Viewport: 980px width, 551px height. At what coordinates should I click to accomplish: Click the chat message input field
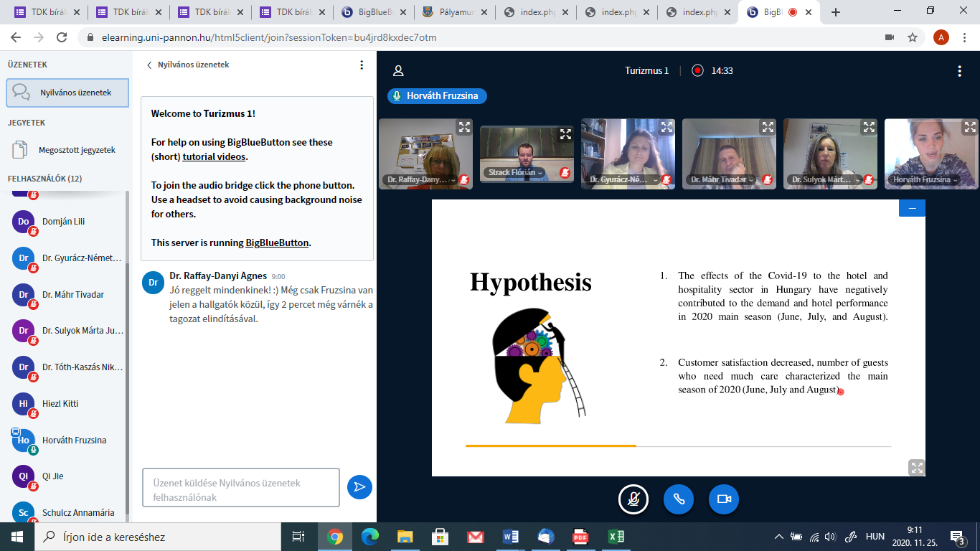point(240,488)
